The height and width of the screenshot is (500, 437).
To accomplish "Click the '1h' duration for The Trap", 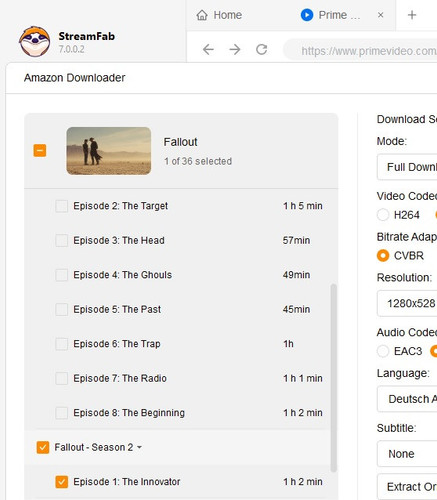I will tap(288, 344).
